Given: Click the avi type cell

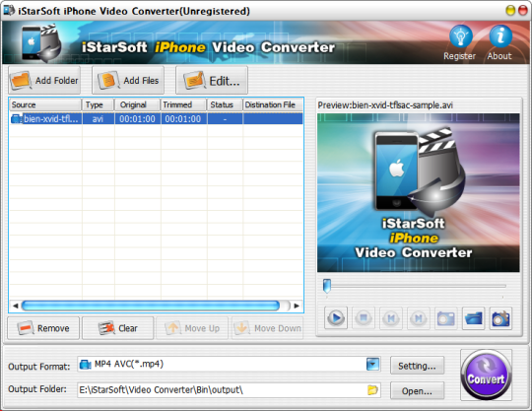Looking at the screenshot, I should coord(99,119).
